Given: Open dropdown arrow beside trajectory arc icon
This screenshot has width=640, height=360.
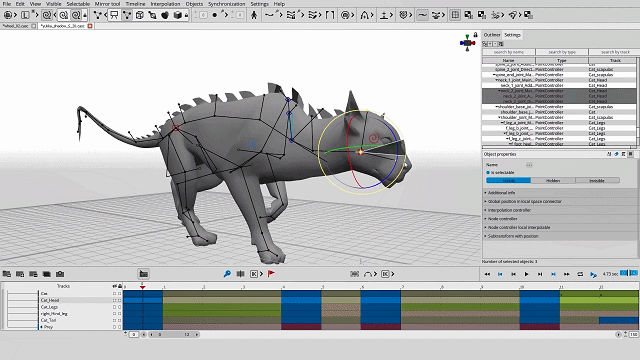Looking at the screenshot, I should coord(373,15).
